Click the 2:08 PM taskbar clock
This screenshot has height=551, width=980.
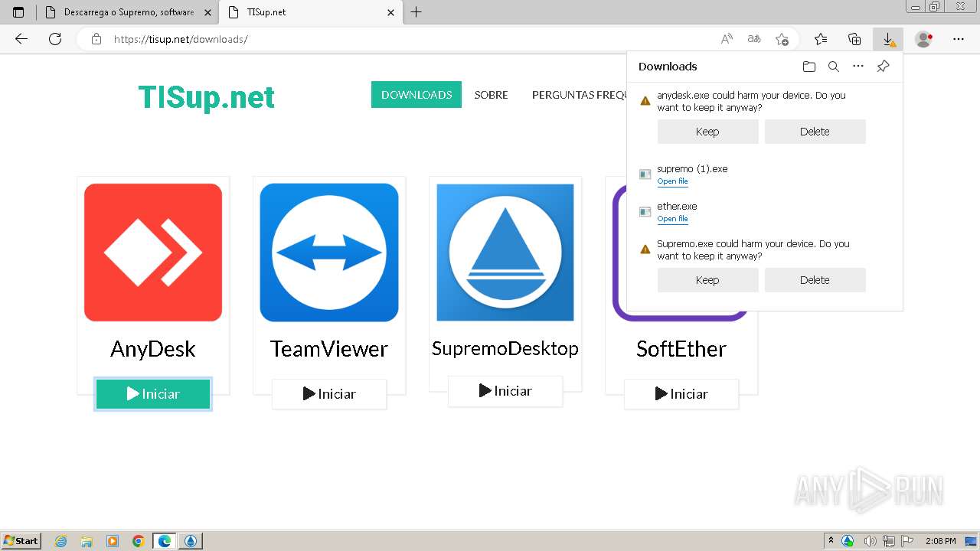click(941, 541)
